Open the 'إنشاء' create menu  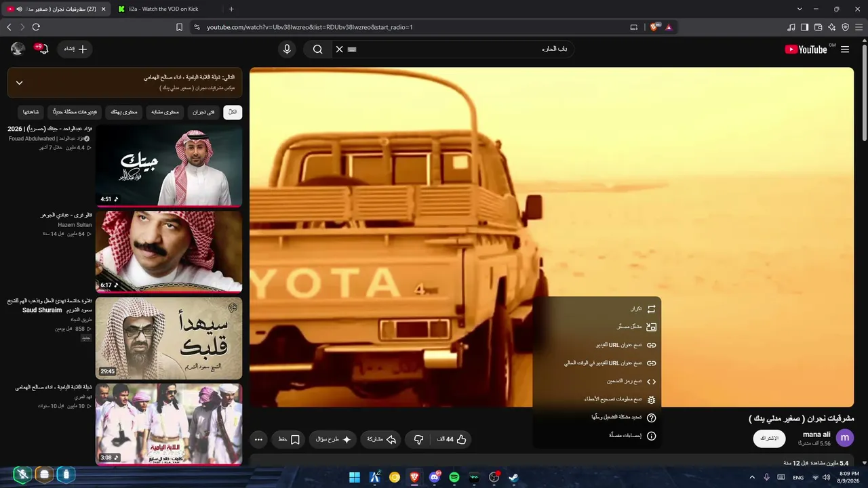(75, 49)
